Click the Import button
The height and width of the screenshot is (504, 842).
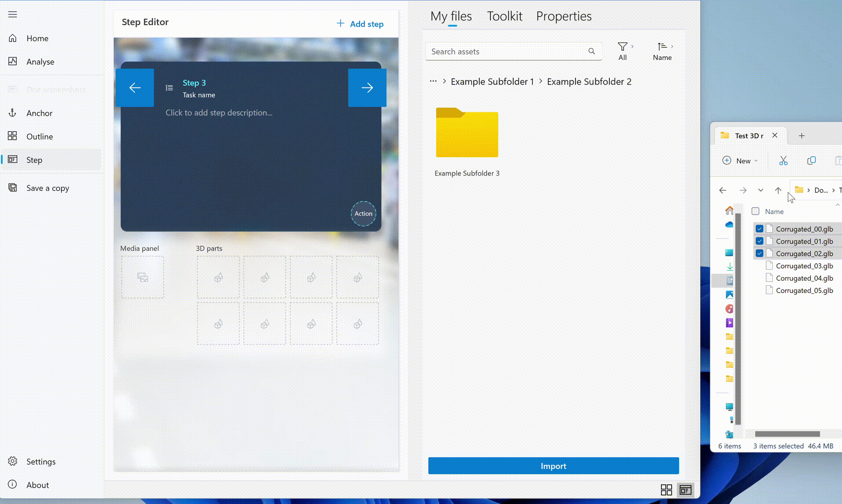(553, 466)
